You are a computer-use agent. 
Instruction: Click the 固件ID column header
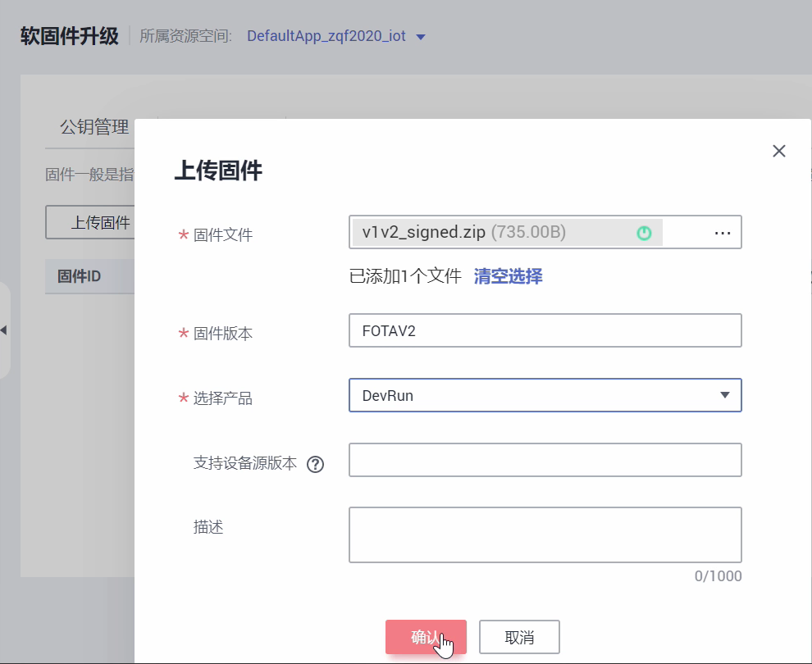coord(79,276)
